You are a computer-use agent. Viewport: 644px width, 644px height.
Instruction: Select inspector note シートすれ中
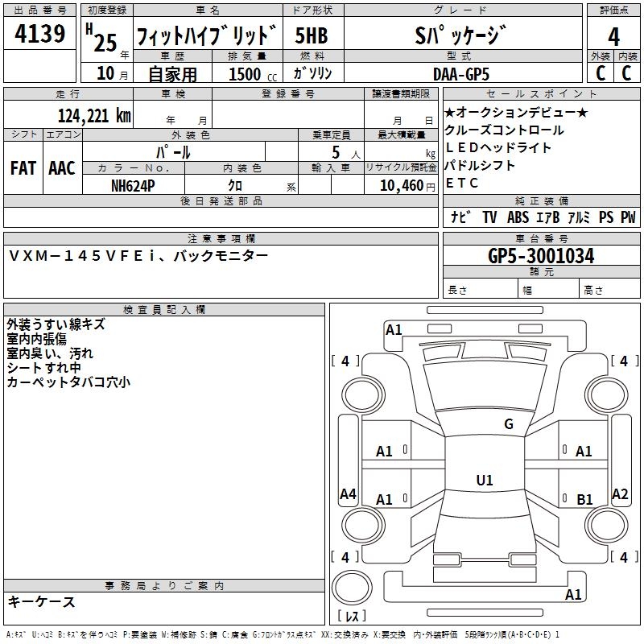[x=43, y=368]
